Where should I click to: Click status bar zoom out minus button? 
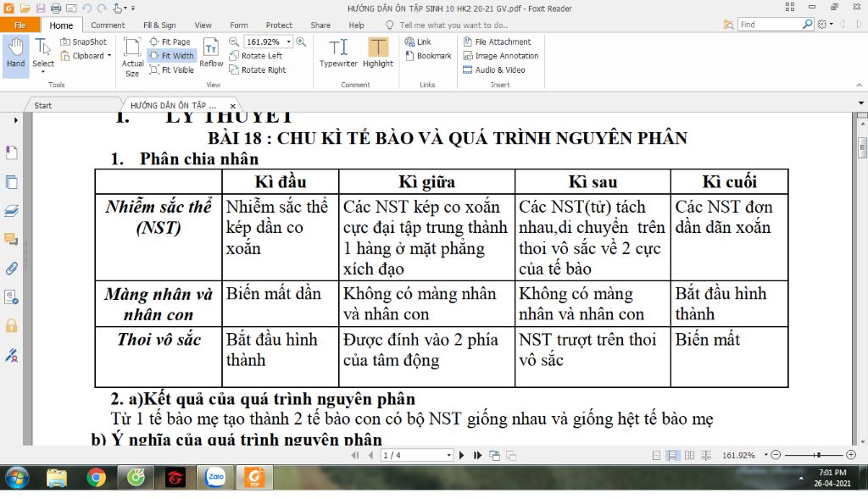[x=776, y=455]
